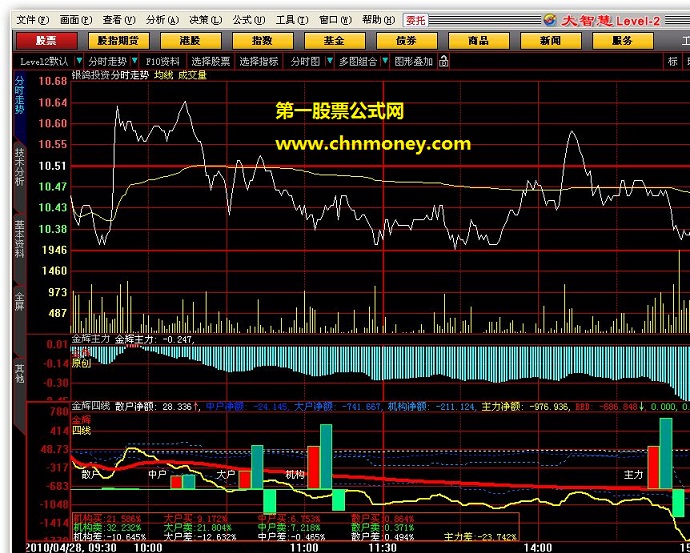Switch to the 技术分析 side tab
The image size is (690, 553).
20,166
